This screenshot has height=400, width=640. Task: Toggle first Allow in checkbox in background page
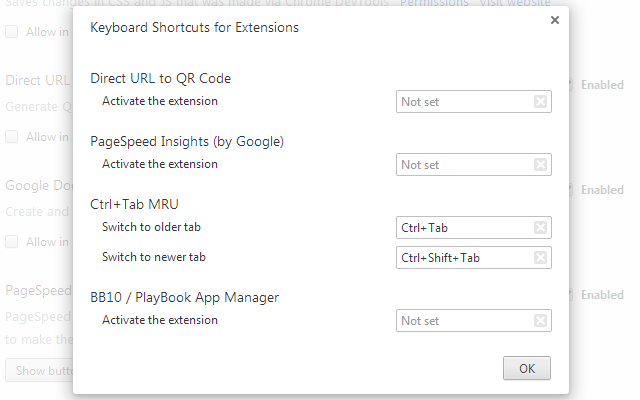pyautogui.click(x=11, y=31)
